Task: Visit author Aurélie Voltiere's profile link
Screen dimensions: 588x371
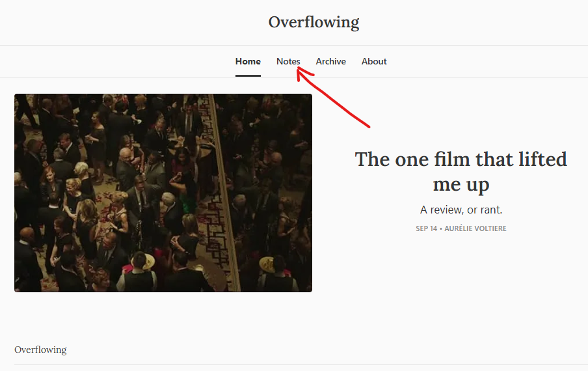Action: coord(475,228)
